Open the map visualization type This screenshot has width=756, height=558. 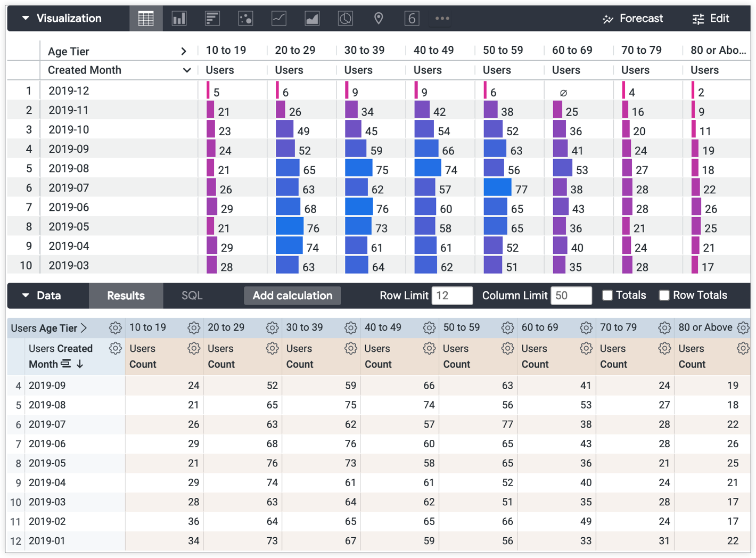pyautogui.click(x=379, y=18)
